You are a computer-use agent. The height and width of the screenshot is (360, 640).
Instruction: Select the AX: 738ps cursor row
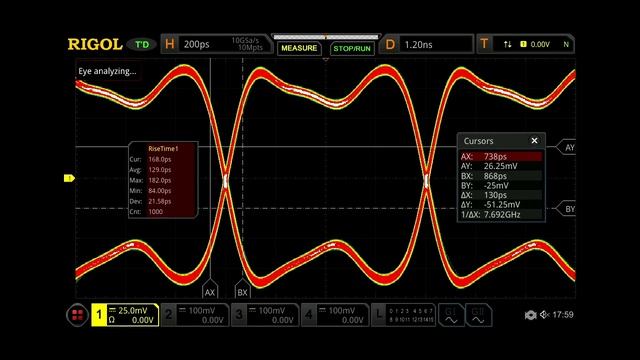(x=501, y=156)
